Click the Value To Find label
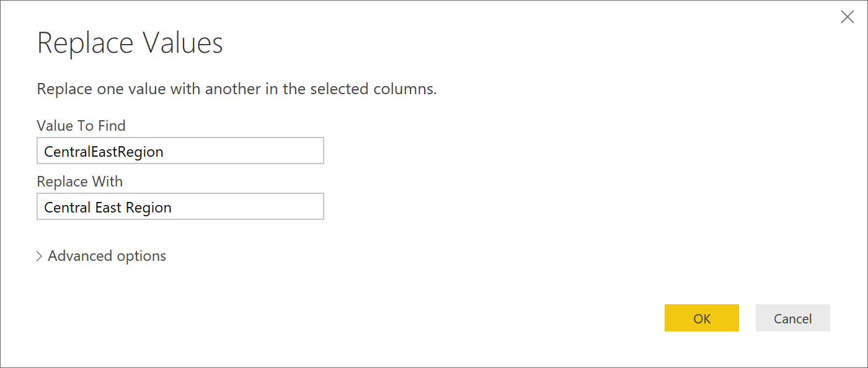868x368 pixels. coord(81,125)
